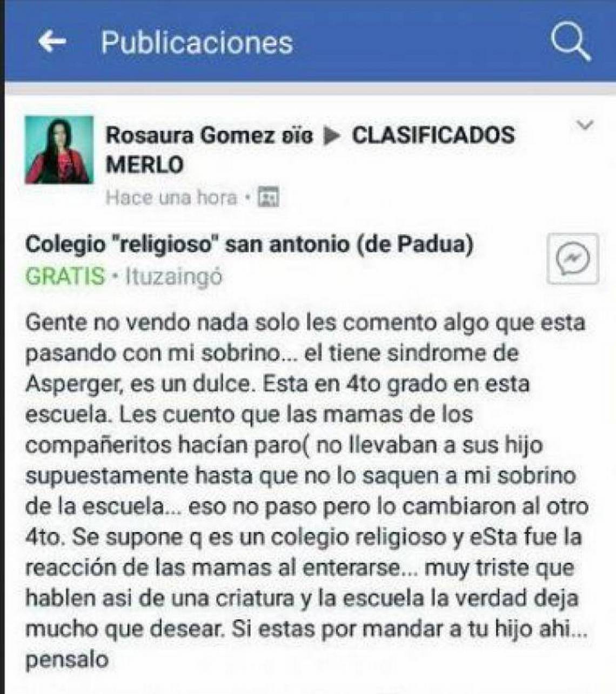This screenshot has width=616, height=694.
Task: Click the final word "pensalo" in the post
Action: (x=67, y=661)
